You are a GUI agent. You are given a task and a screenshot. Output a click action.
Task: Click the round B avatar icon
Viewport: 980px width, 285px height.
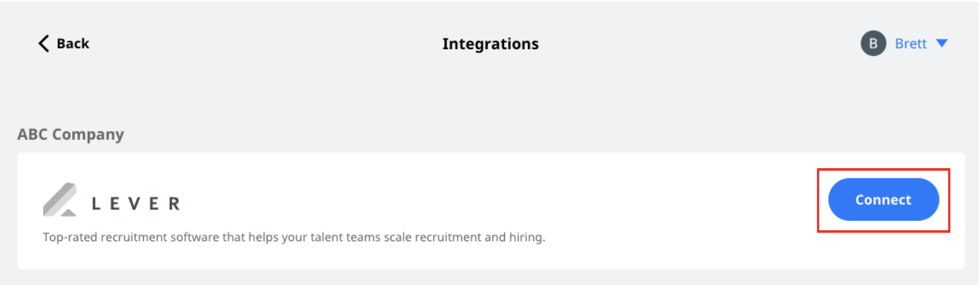(x=873, y=43)
